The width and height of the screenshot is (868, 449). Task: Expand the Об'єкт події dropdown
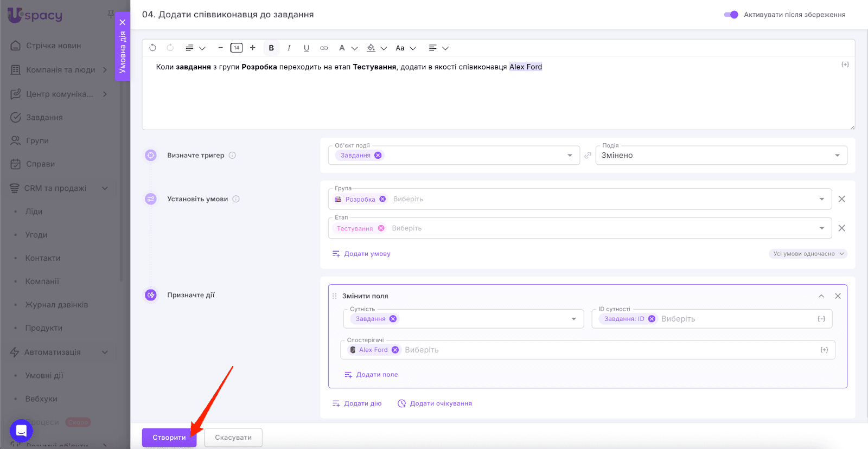570,156
